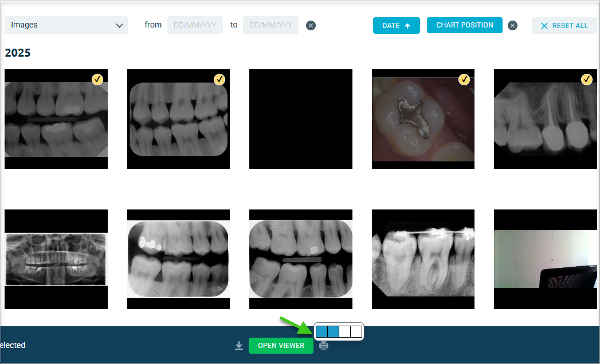Viewport: 600px width, 364px height.
Task: Sort images by Chart Position
Action: (x=465, y=25)
